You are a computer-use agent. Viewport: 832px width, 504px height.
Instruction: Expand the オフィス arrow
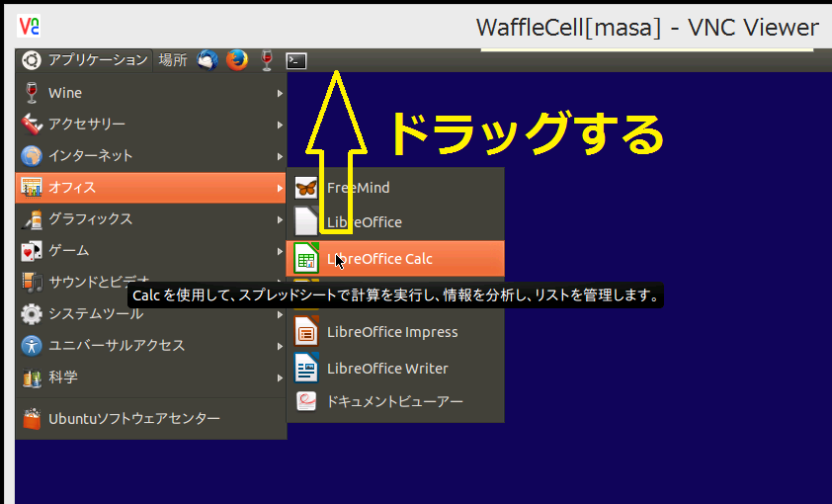[280, 188]
